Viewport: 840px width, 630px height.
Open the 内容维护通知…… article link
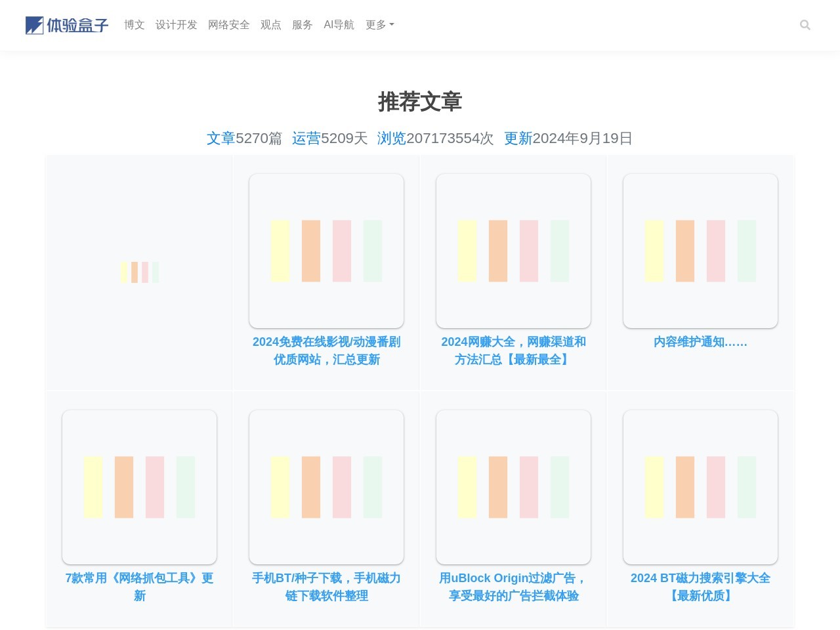click(x=700, y=342)
